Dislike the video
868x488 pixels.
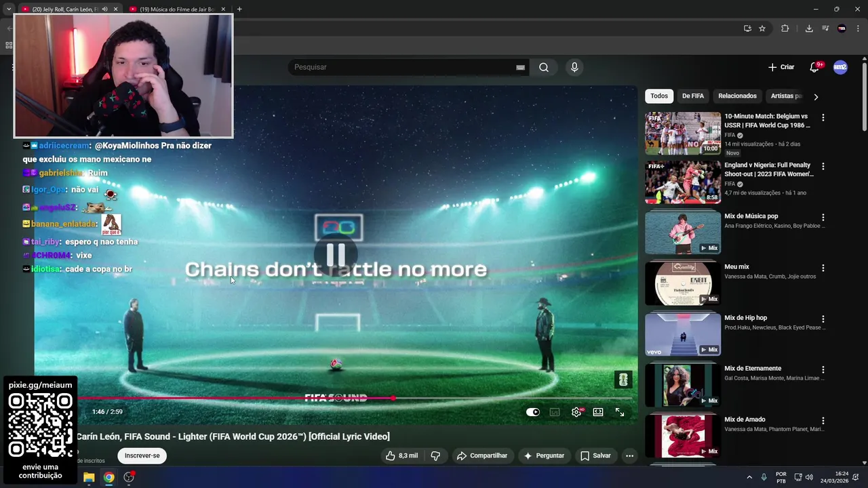coord(435,455)
